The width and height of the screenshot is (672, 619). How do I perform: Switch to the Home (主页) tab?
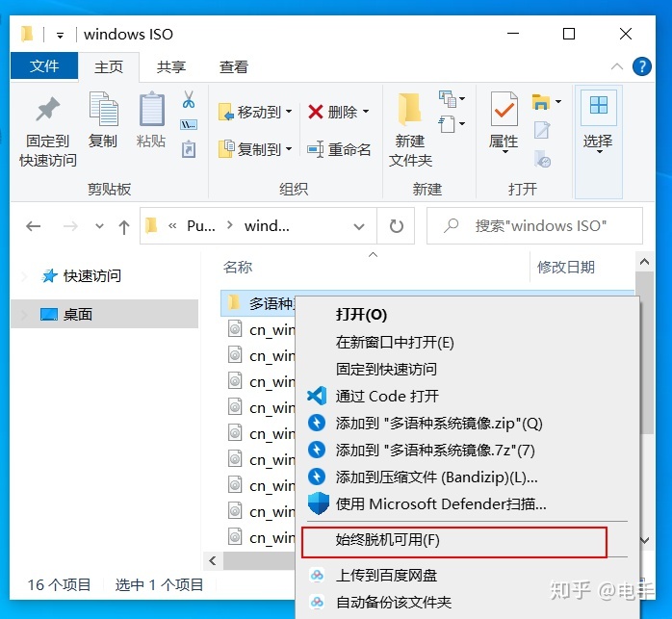109,66
